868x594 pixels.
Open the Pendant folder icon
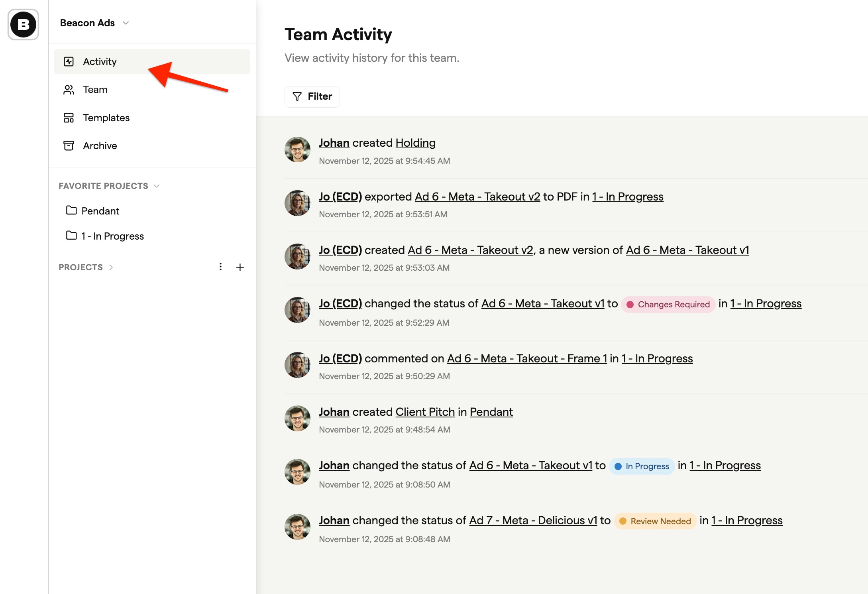pyautogui.click(x=71, y=210)
